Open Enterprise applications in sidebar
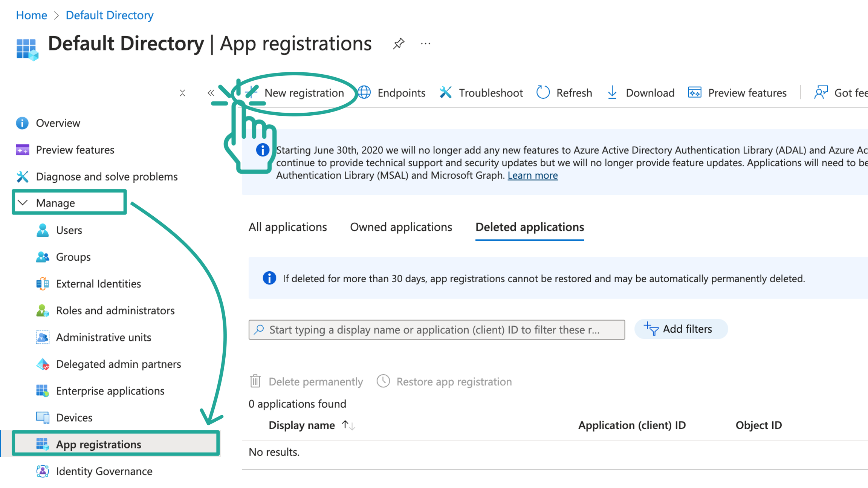Viewport: 868px width, 488px height. [110, 391]
